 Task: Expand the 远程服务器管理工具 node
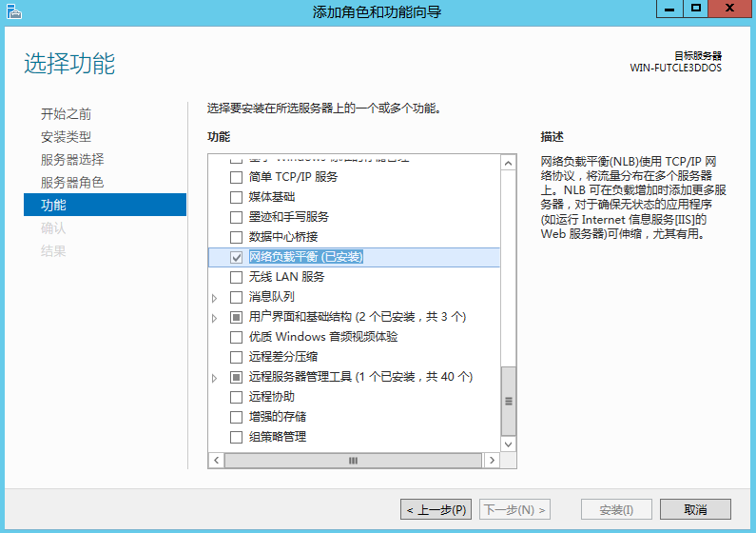(x=215, y=378)
